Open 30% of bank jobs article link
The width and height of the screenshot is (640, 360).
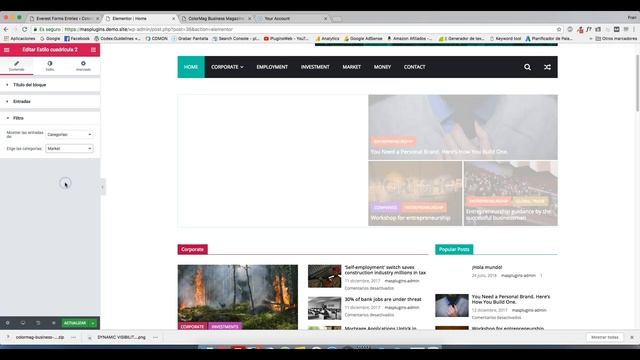383,299
